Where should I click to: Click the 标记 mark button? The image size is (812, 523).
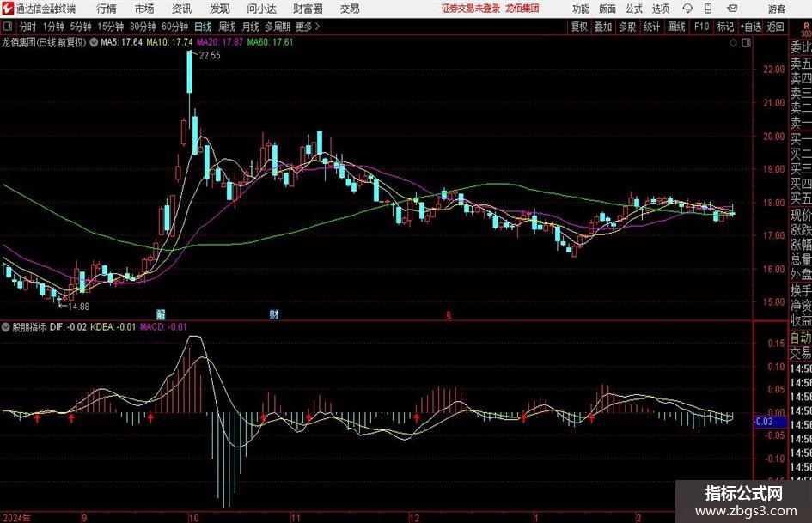click(x=725, y=27)
